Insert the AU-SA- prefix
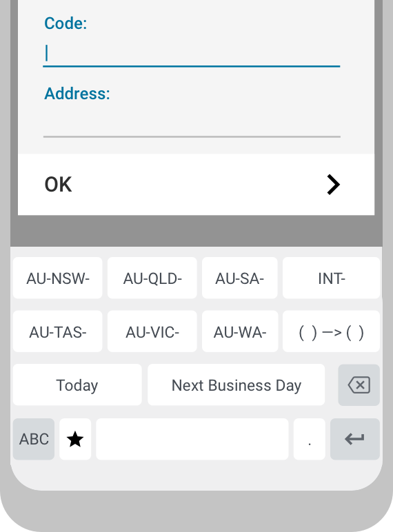The height and width of the screenshot is (532, 393). [240, 278]
